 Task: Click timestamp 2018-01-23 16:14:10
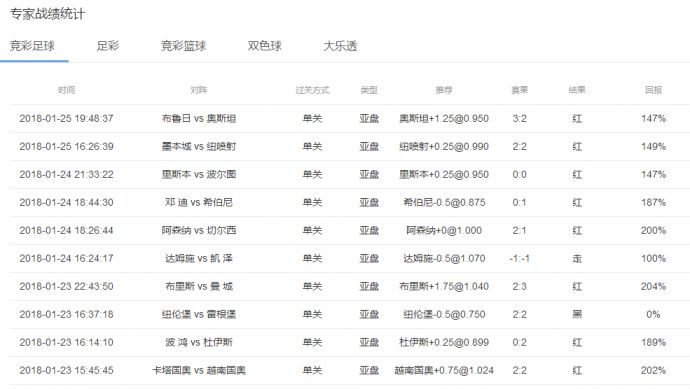pyautogui.click(x=66, y=342)
